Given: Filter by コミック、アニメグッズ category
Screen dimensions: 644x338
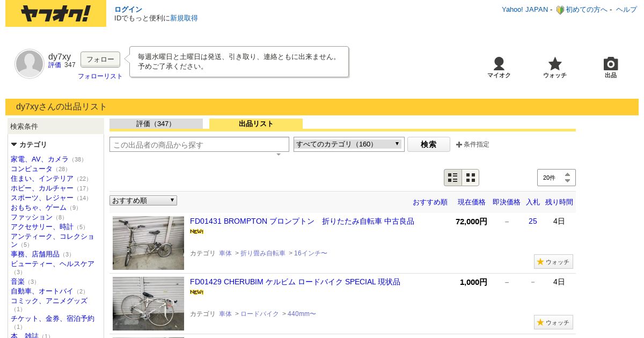Looking at the screenshot, I should [49, 301].
